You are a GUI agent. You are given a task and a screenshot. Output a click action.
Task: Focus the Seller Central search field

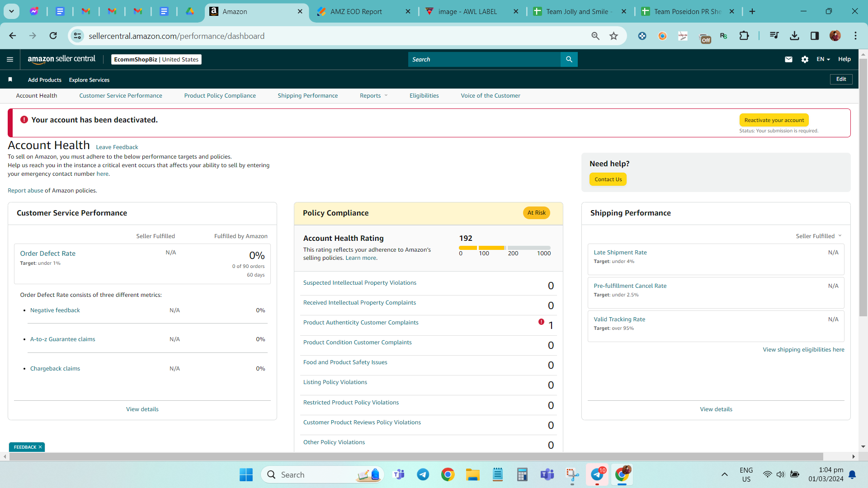[x=484, y=59]
